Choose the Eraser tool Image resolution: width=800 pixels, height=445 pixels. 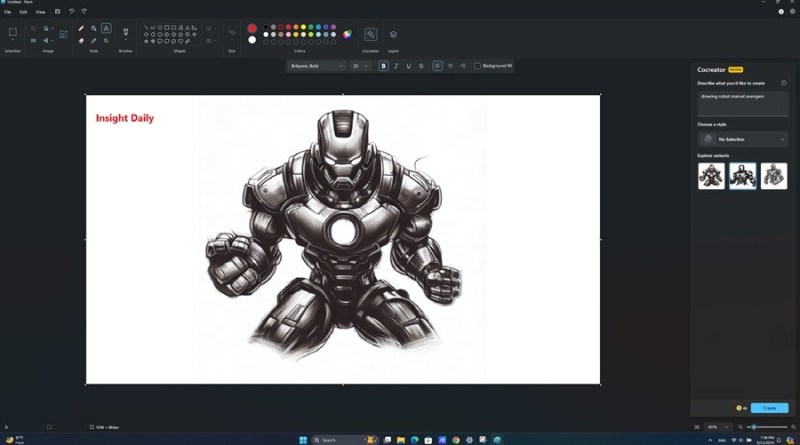pos(81,41)
